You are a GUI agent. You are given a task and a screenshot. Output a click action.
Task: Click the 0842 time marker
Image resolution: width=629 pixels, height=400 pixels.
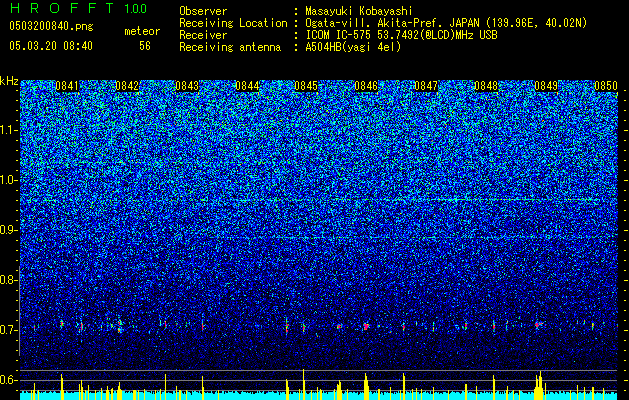pyautogui.click(x=127, y=86)
